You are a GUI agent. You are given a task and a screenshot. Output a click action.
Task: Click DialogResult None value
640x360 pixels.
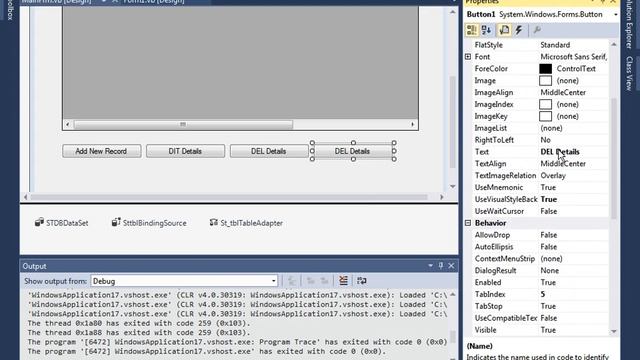tap(549, 270)
